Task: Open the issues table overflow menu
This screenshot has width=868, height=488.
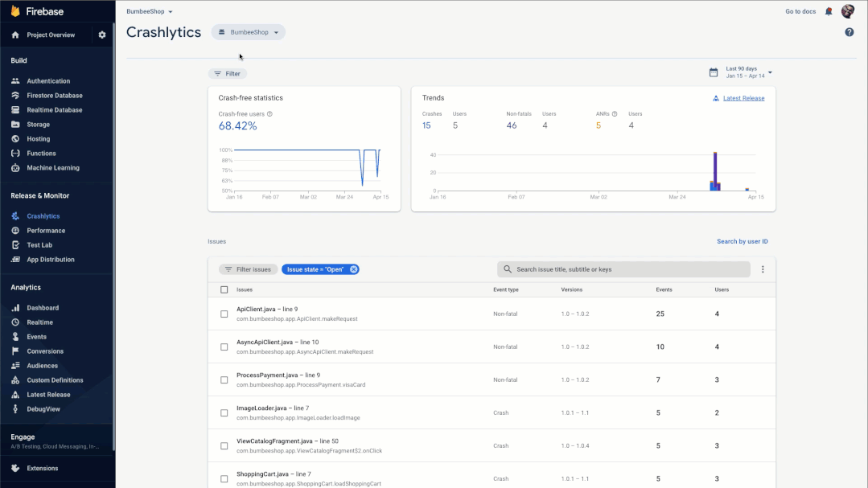Action: [x=762, y=269]
